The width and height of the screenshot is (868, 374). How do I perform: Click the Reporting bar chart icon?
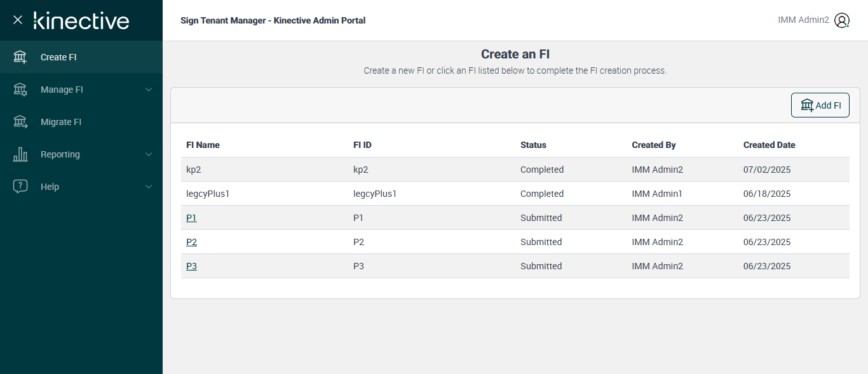20,154
